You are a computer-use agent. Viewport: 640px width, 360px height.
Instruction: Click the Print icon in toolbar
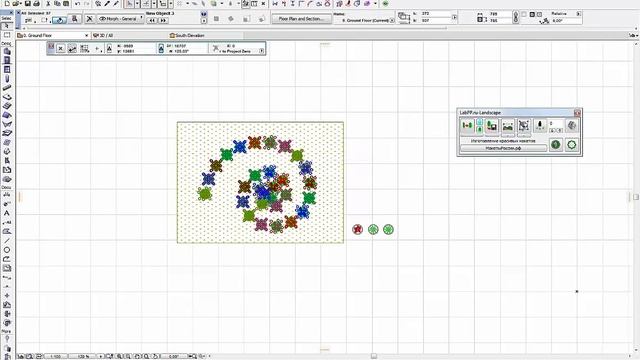click(36, 4)
